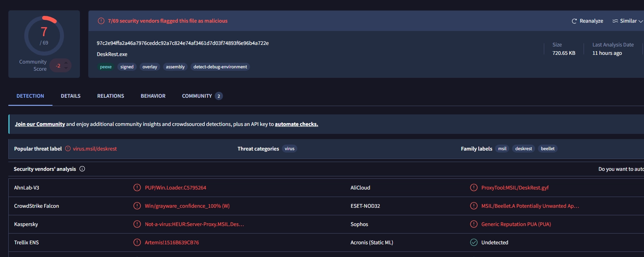The image size is (644, 257).
Task: Click the deskrest family label chip
Action: (x=524, y=149)
